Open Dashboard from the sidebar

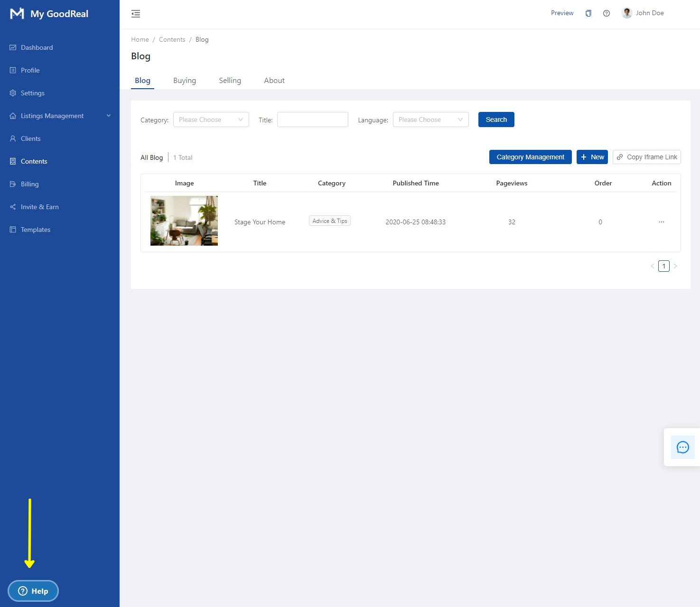(x=37, y=47)
